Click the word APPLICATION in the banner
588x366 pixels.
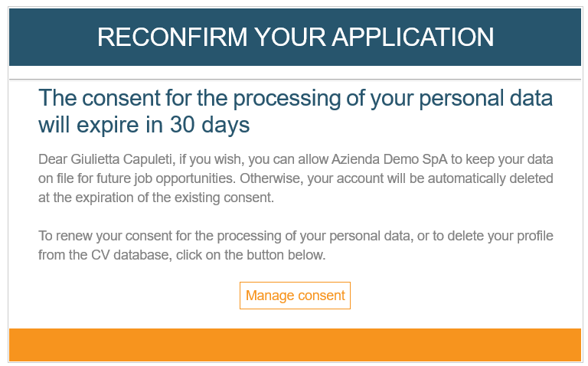pyautogui.click(x=413, y=37)
